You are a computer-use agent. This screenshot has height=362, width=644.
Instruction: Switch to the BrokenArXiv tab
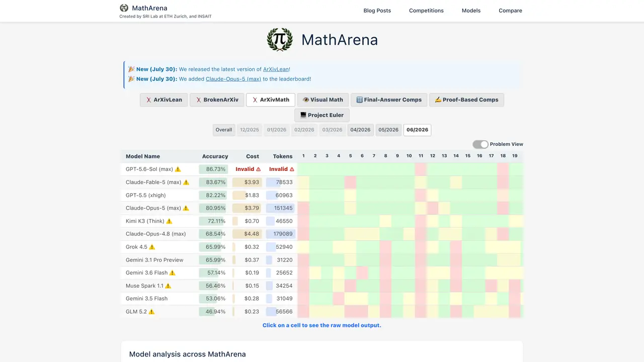[x=217, y=100]
